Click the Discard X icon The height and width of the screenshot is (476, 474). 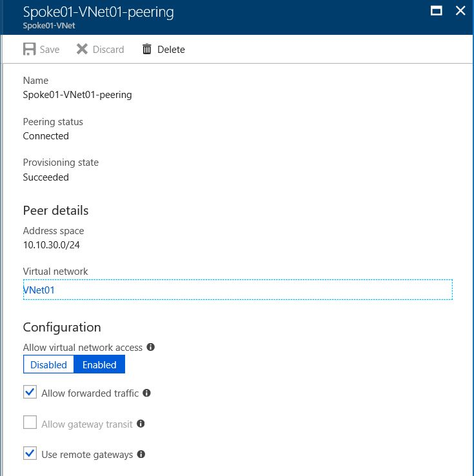click(82, 49)
